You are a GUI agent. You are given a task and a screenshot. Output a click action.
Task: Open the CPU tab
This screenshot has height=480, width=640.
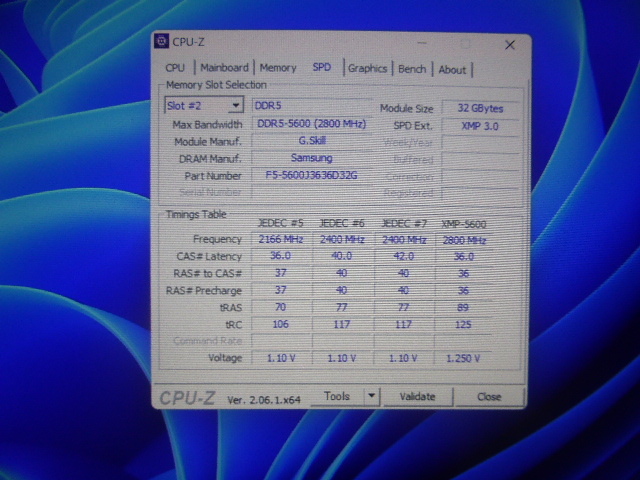pyautogui.click(x=175, y=68)
